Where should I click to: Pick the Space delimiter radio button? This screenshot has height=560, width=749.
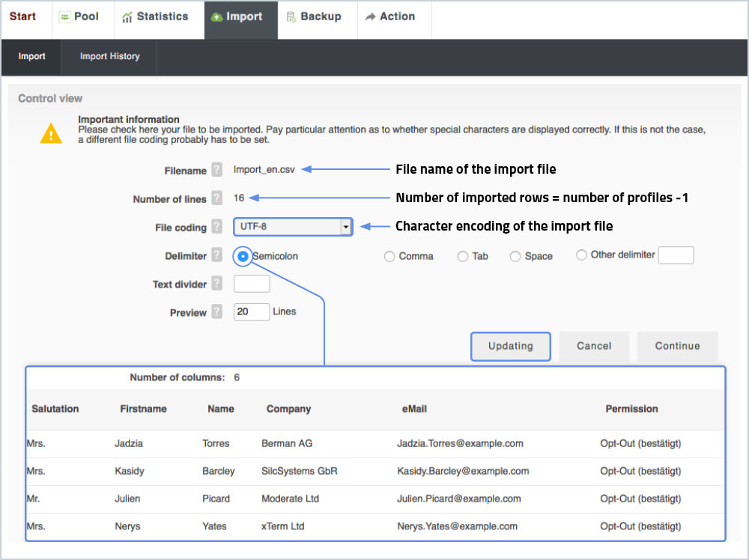515,256
